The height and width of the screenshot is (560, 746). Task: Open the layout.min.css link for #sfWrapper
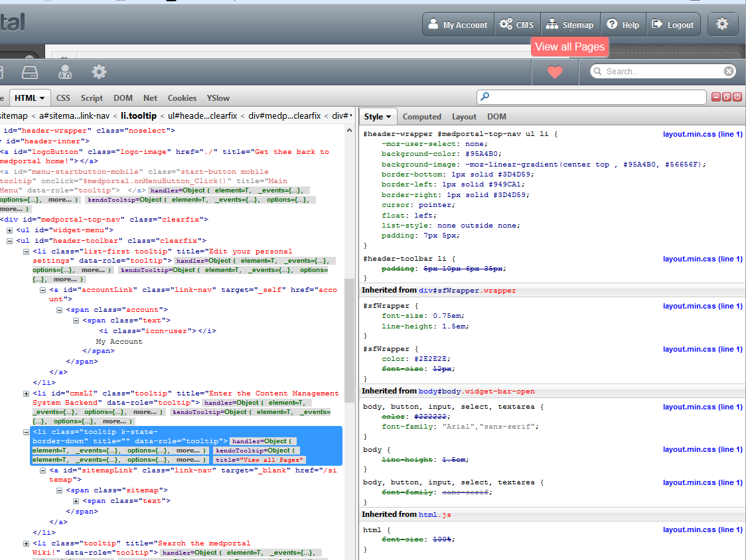[x=702, y=306]
